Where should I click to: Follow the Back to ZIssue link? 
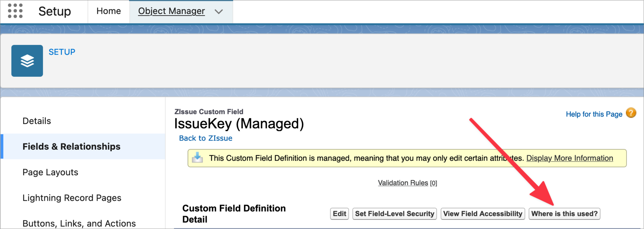[205, 138]
